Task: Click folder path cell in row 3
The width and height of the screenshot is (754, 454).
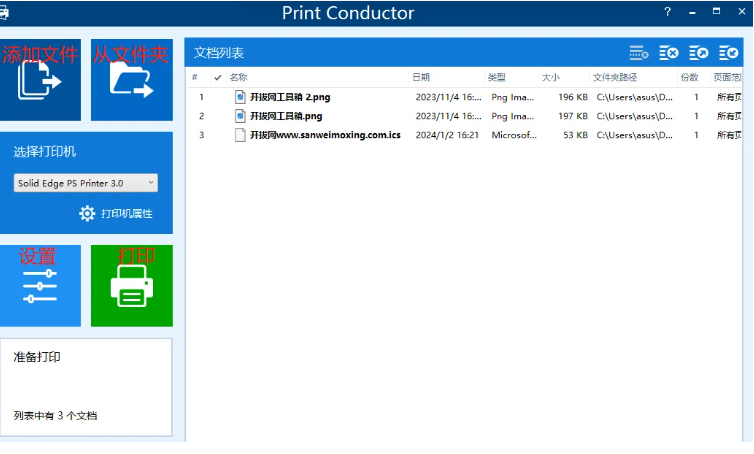Action: [635, 135]
